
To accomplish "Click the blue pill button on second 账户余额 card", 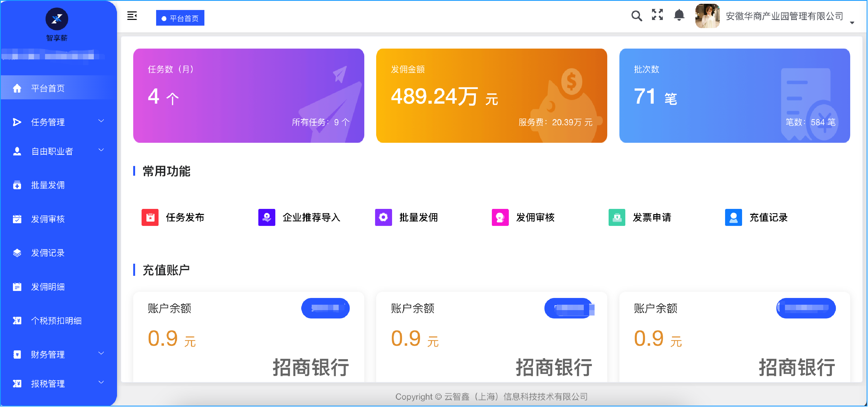I will coord(569,308).
